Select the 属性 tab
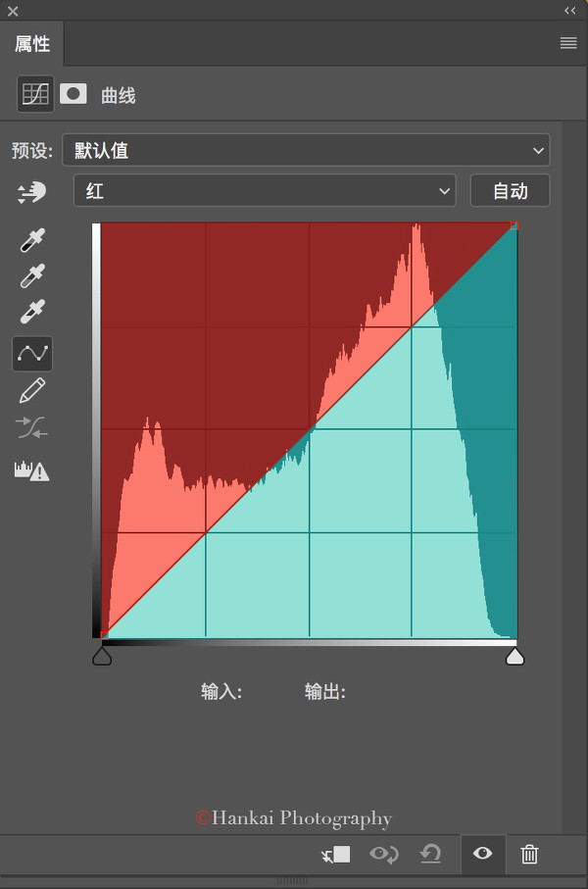Image resolution: width=588 pixels, height=889 pixels. pyautogui.click(x=32, y=44)
